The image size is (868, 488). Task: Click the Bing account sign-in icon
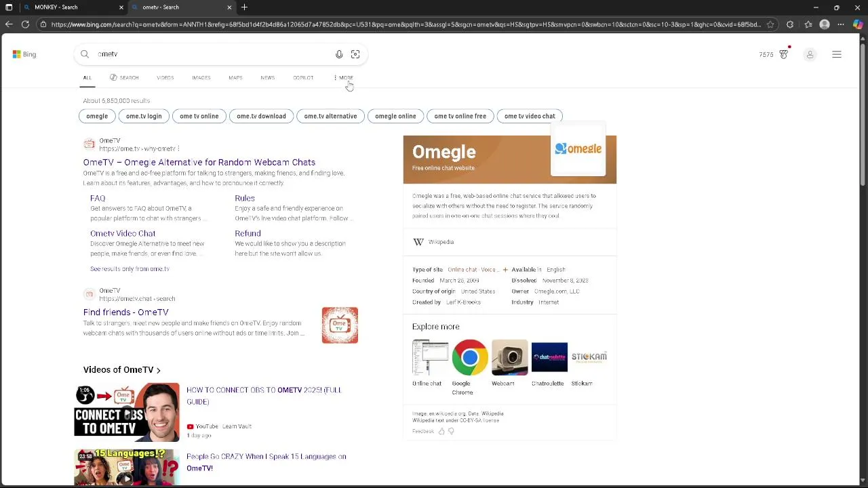pos(810,54)
